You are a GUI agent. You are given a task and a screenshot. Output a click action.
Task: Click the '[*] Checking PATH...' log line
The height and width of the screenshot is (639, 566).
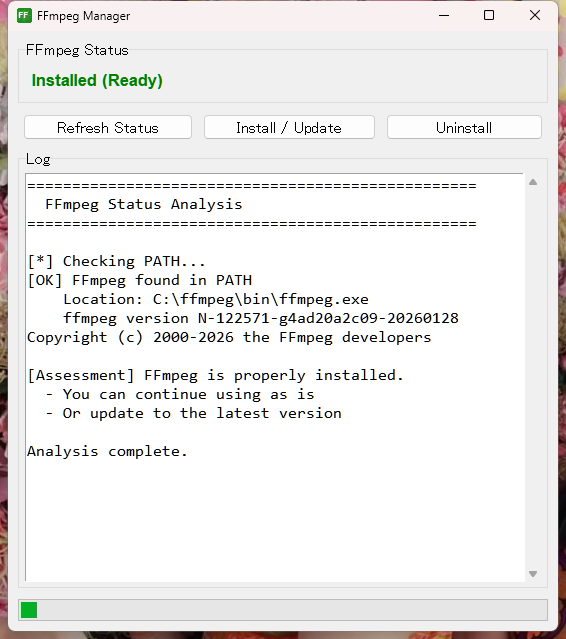click(x=117, y=261)
